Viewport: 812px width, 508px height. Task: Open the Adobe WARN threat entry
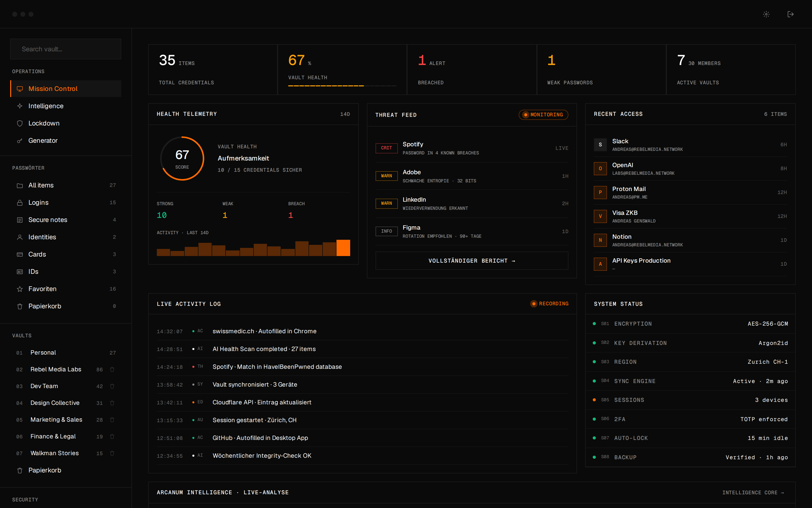coord(472,176)
